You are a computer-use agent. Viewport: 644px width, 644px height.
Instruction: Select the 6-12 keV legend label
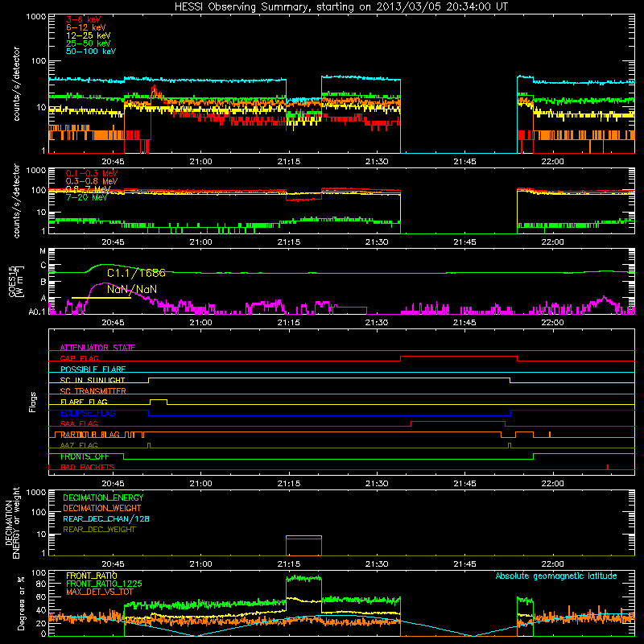(x=86, y=27)
